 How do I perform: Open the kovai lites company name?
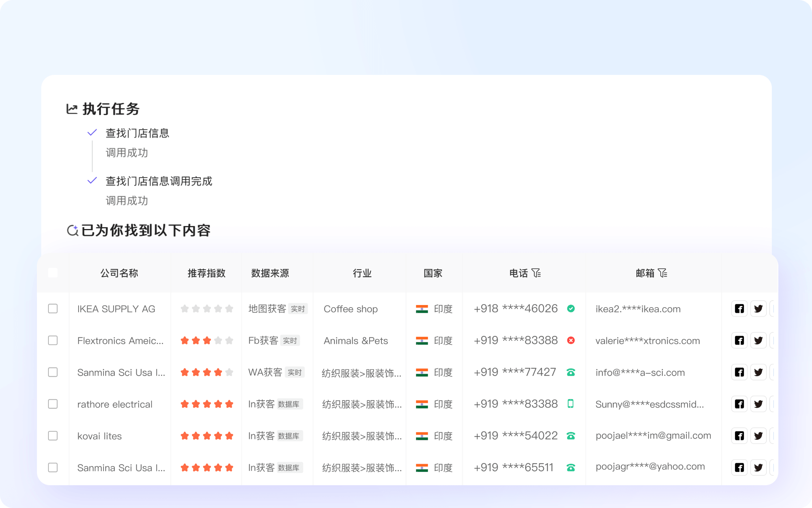(x=100, y=436)
